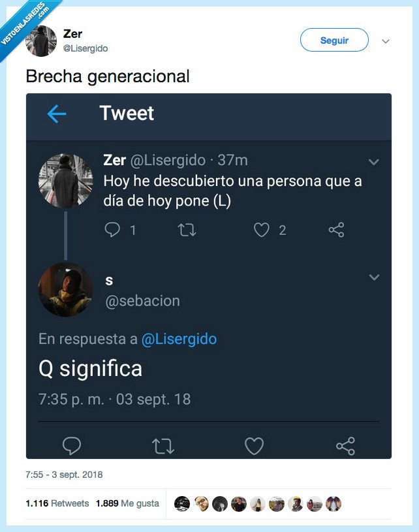Toggle follow state via Seguir button
This screenshot has width=419, height=532.
[x=334, y=40]
